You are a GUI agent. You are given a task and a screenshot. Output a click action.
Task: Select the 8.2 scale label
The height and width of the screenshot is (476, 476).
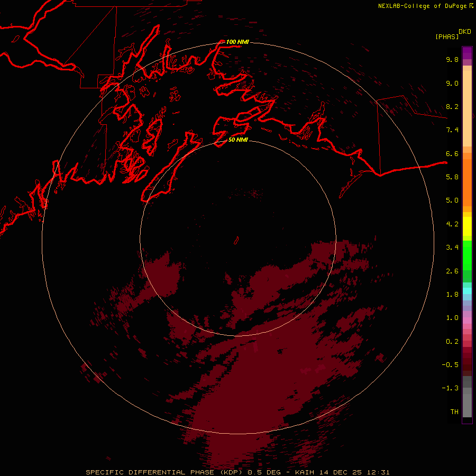click(x=452, y=106)
